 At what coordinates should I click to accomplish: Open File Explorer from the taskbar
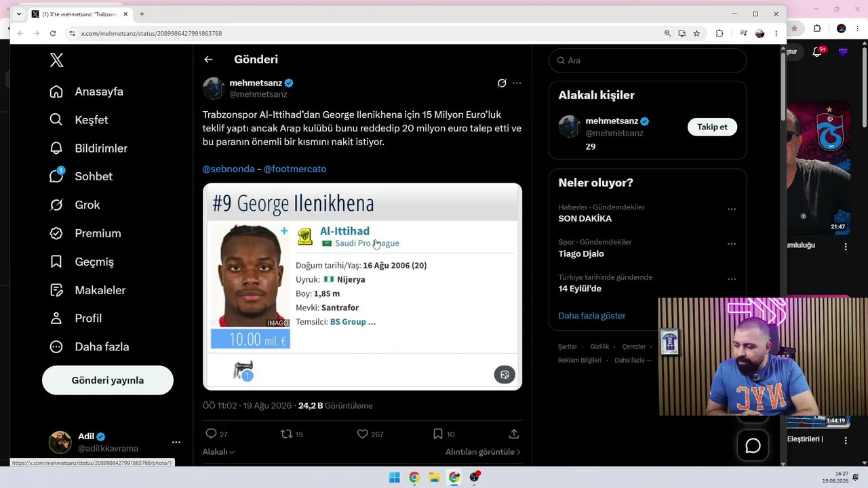click(x=434, y=477)
